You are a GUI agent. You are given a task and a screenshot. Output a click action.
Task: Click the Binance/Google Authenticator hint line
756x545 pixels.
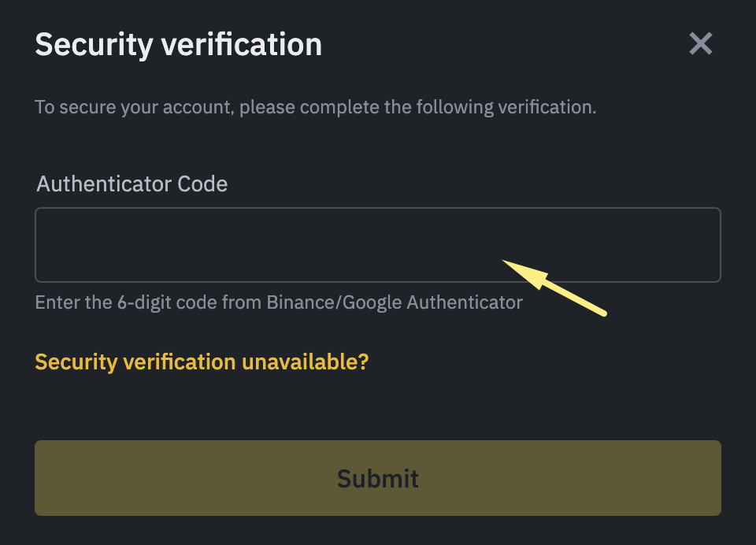[x=279, y=302]
